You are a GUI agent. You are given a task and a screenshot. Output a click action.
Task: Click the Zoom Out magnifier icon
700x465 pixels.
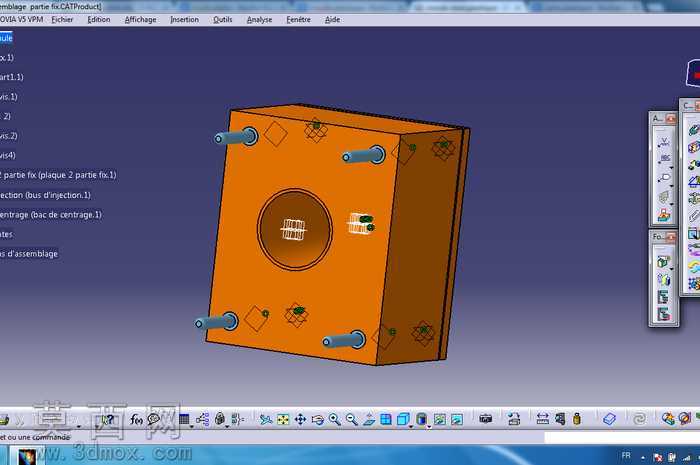coord(352,419)
